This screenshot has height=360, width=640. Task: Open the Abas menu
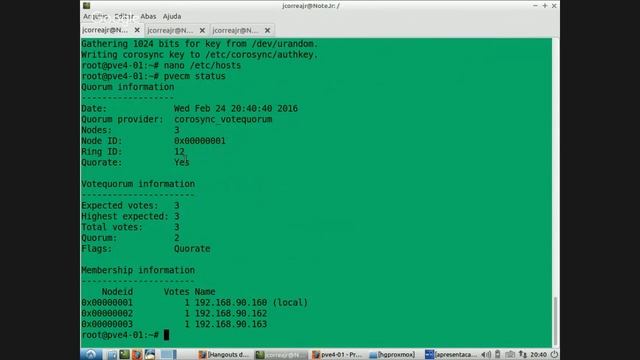(148, 16)
